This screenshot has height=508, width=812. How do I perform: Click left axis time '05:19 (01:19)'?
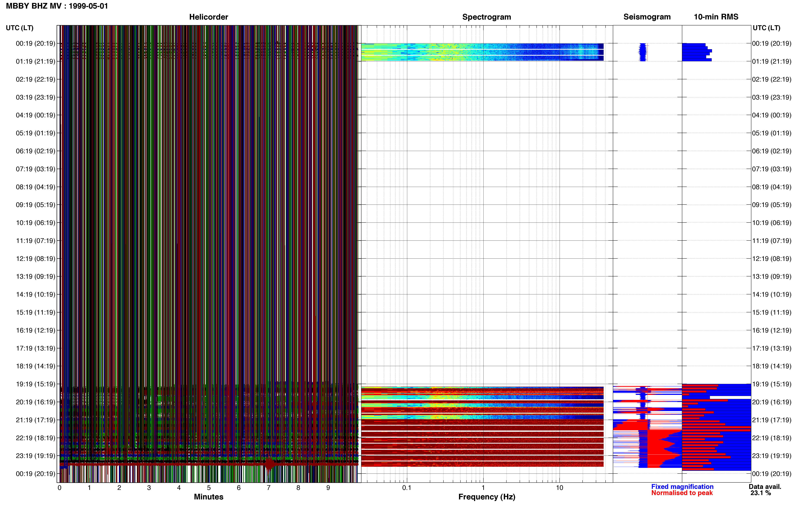click(x=36, y=133)
